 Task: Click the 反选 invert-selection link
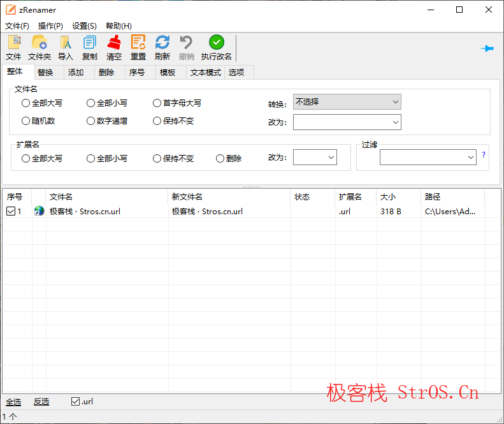click(x=41, y=402)
